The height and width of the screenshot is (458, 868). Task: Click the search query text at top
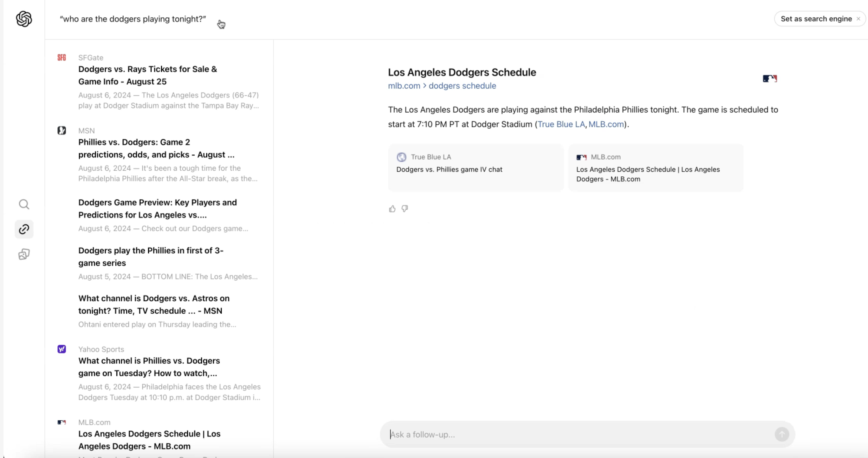click(x=133, y=19)
